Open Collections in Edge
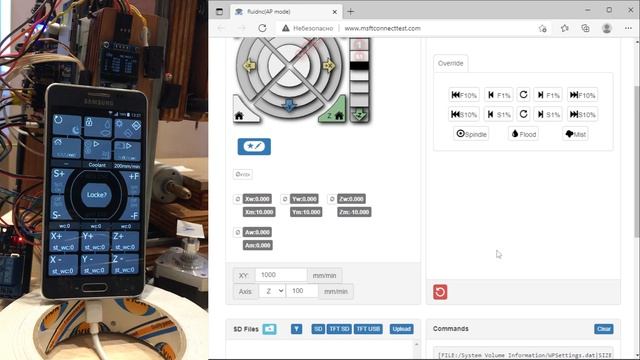Image resolution: width=640 pixels, height=360 pixels. (585, 28)
